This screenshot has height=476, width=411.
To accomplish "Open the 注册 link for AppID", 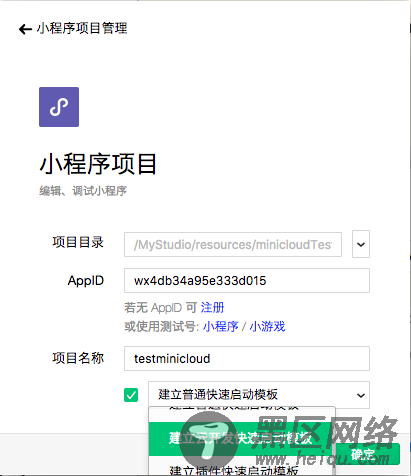I will pyautogui.click(x=212, y=307).
